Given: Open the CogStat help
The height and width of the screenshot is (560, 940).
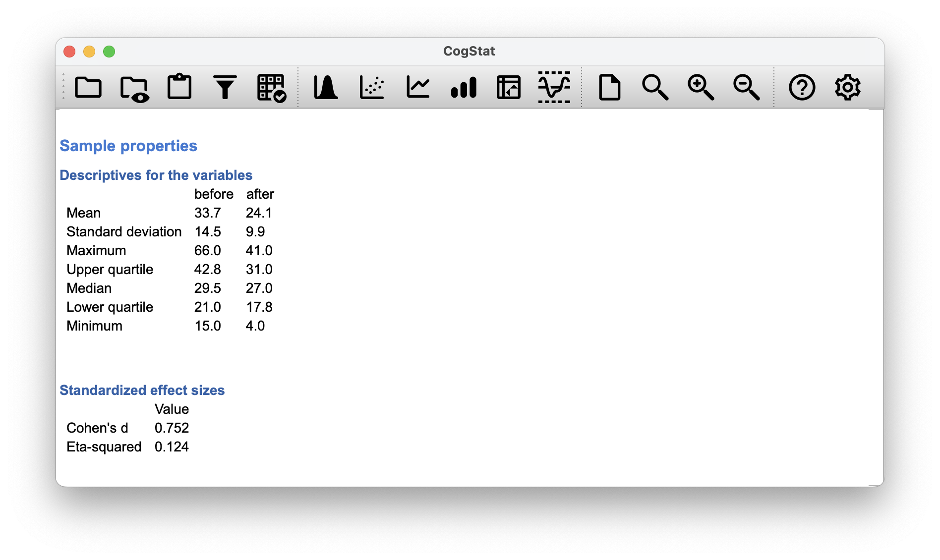Looking at the screenshot, I should [803, 87].
